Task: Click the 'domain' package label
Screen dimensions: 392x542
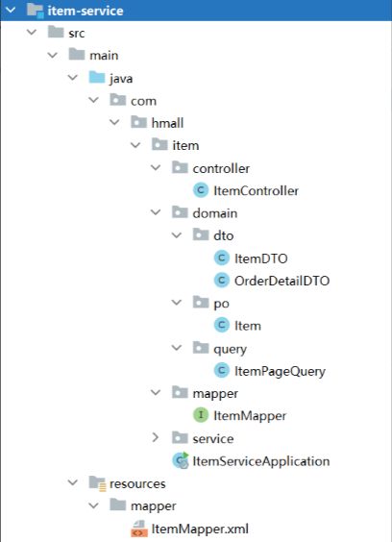Action: coord(215,213)
